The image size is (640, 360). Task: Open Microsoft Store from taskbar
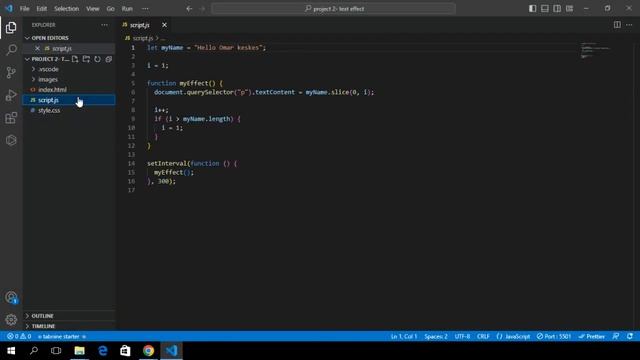[x=125, y=351]
